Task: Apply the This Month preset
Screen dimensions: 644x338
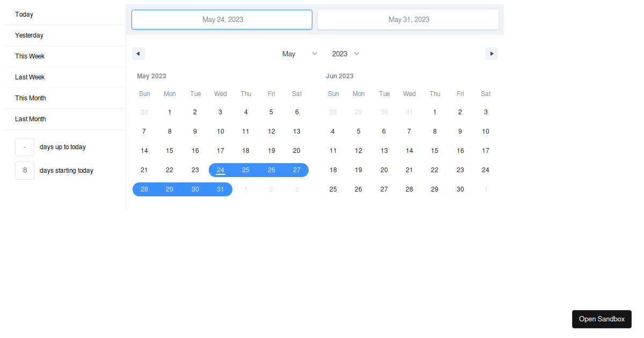Action: [x=31, y=98]
